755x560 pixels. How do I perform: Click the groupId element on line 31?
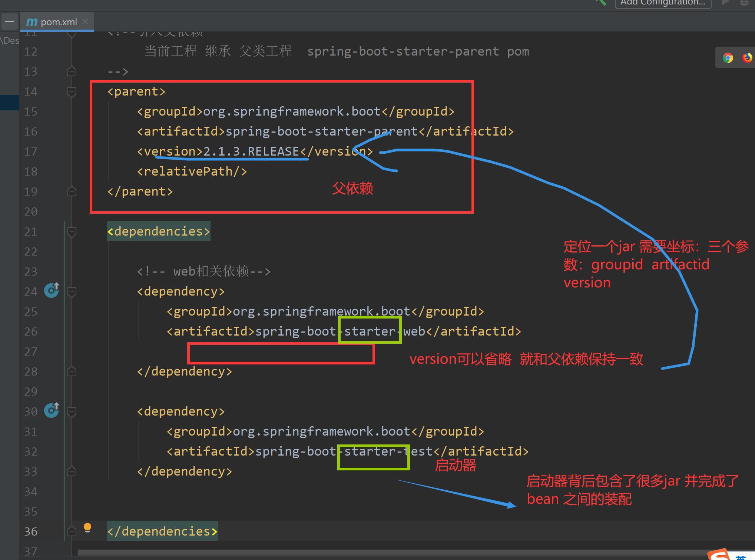pos(325,431)
